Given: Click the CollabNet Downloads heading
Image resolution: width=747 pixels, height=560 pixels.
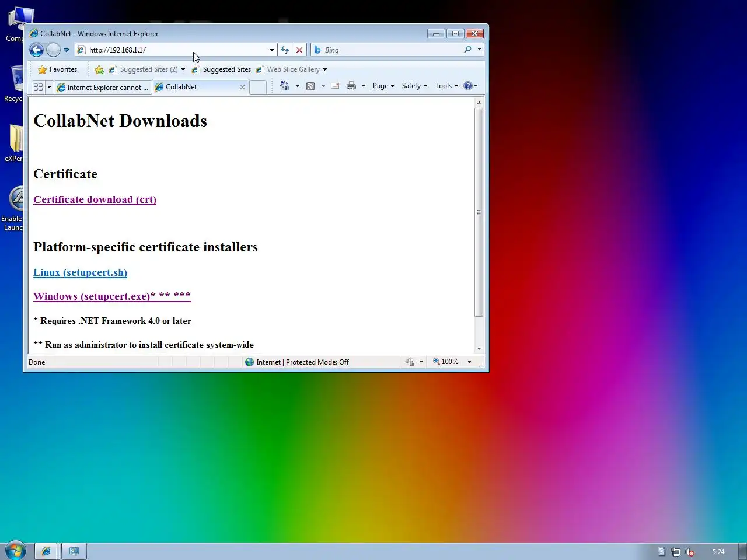Looking at the screenshot, I should pyautogui.click(x=120, y=121).
